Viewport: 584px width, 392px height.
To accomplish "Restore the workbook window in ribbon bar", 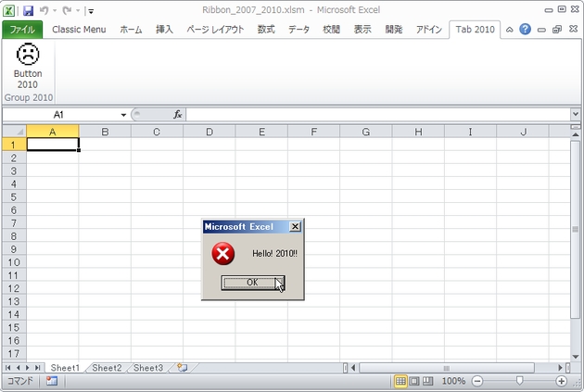I will pyautogui.click(x=557, y=30).
